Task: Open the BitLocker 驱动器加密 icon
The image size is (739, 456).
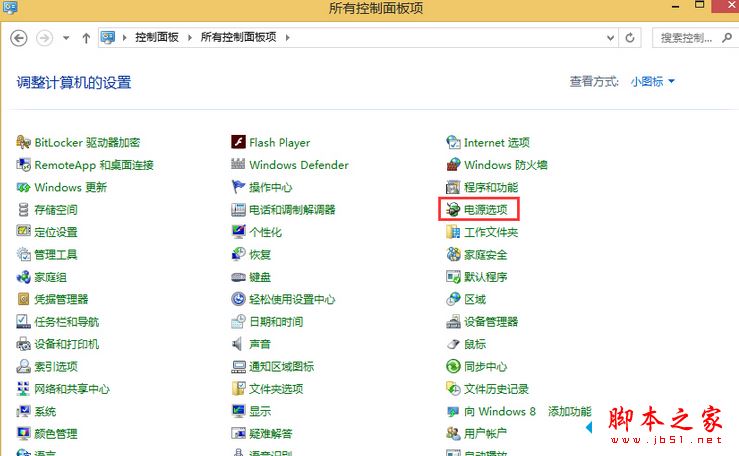Action: coord(23,142)
